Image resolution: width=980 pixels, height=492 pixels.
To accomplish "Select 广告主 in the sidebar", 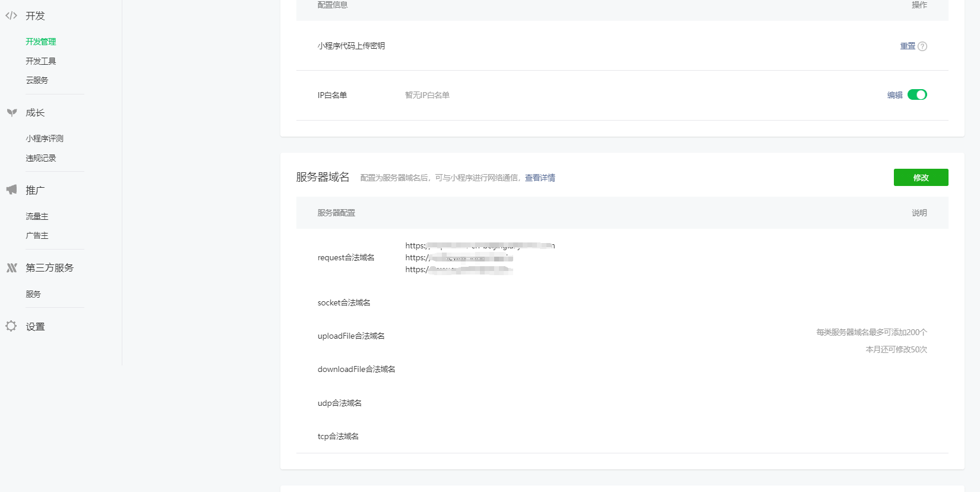I will point(37,235).
